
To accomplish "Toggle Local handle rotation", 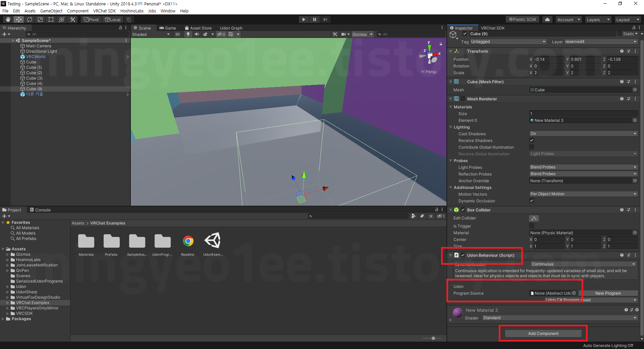I will tap(113, 19).
